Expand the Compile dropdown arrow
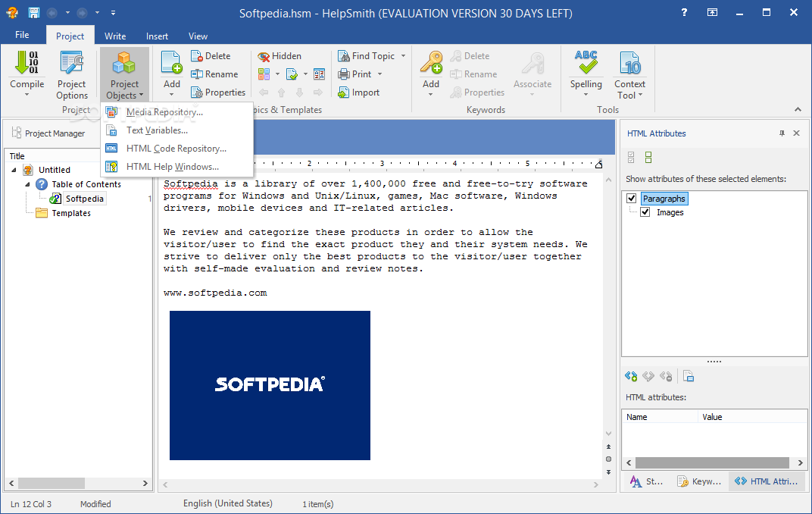The image size is (812, 514). pyautogui.click(x=27, y=94)
